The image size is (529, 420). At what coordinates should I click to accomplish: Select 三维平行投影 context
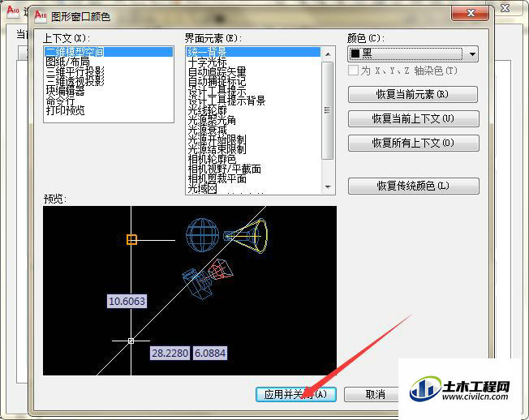coord(75,71)
